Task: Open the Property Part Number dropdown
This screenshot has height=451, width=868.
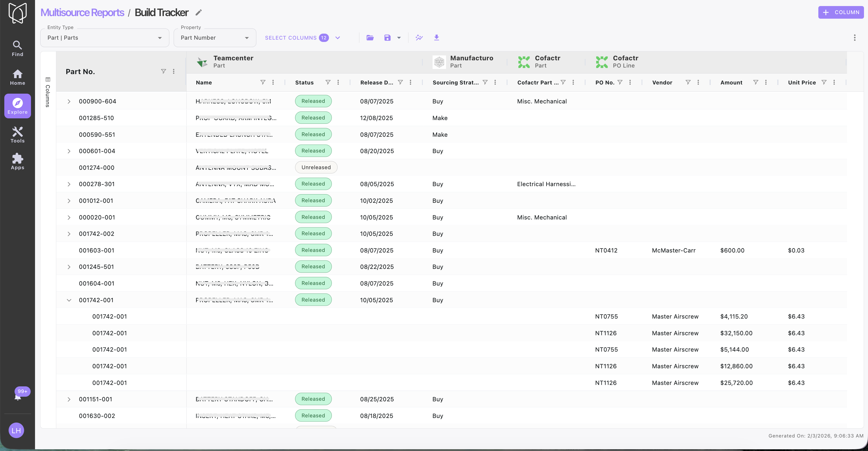Action: tap(215, 38)
